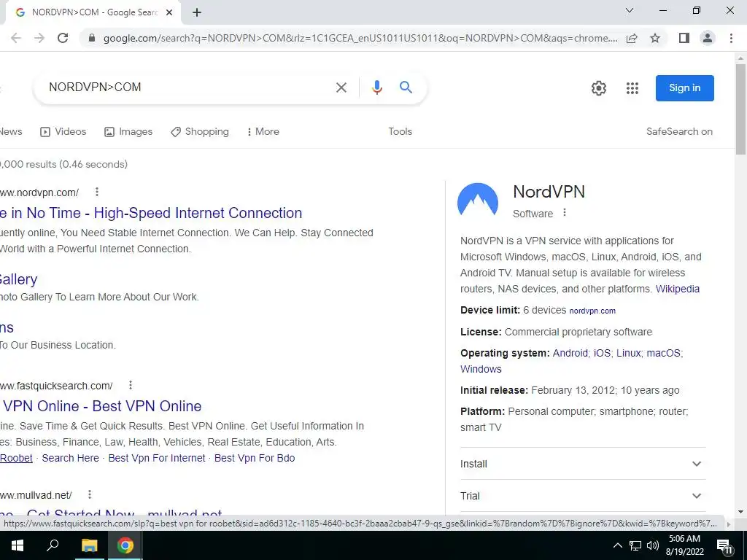Reload the page with the refresh icon
This screenshot has height=560, width=747.
coord(63,38)
